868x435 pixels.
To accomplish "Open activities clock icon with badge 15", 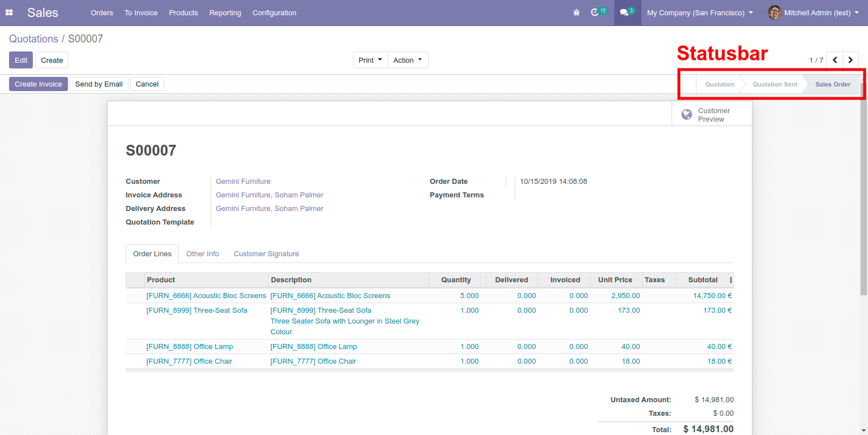I will tap(598, 12).
